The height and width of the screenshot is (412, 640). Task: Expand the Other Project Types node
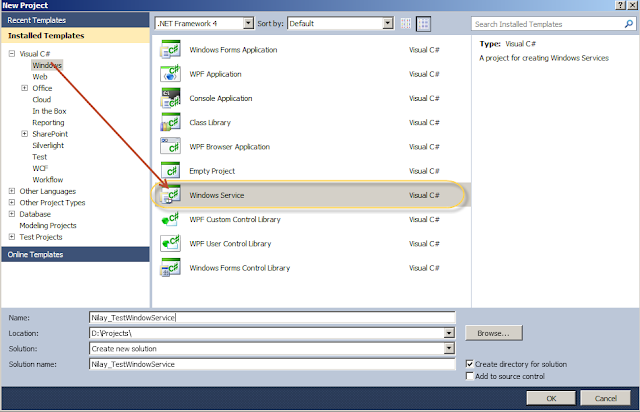tap(12, 202)
